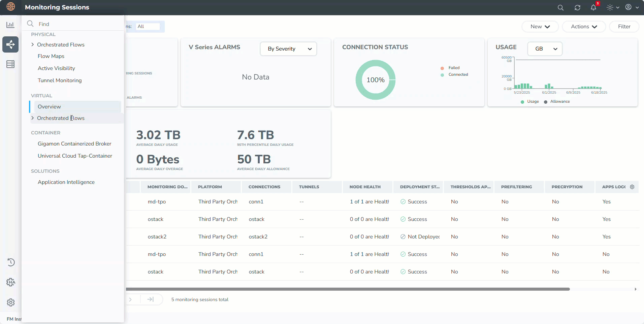
Task: Open Application Intelligence
Action: (66, 182)
